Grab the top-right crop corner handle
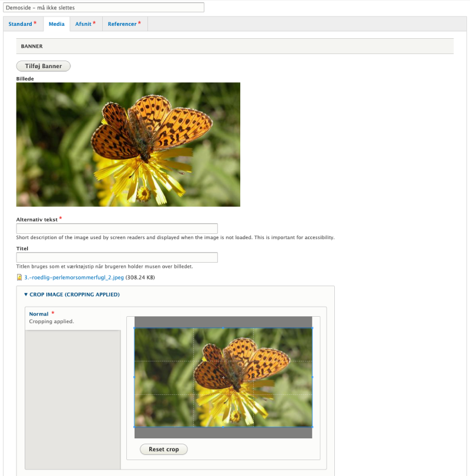The height and width of the screenshot is (476, 470). pyautogui.click(x=312, y=328)
